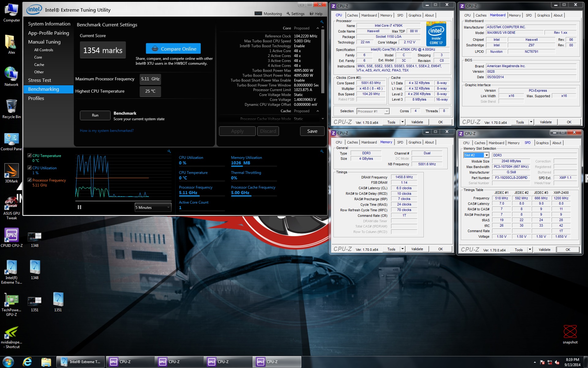The width and height of the screenshot is (588, 368).
Task: Select All Controls under Manual Tuning
Action: click(43, 50)
